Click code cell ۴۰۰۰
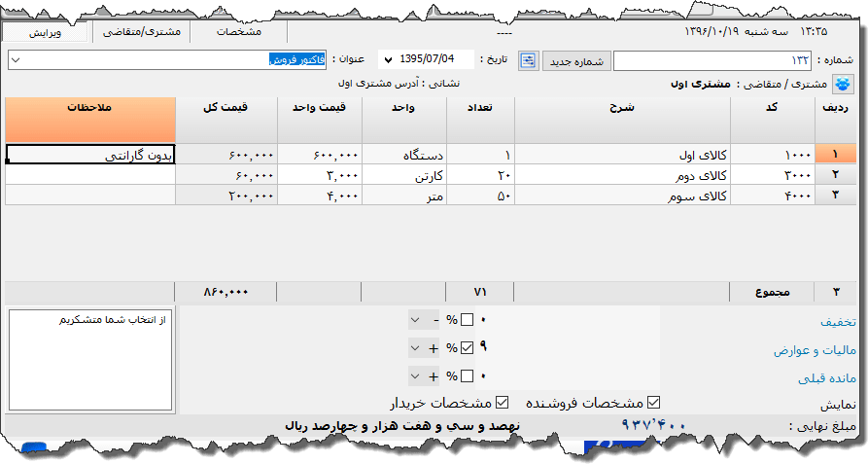868x464 pixels. click(x=772, y=196)
